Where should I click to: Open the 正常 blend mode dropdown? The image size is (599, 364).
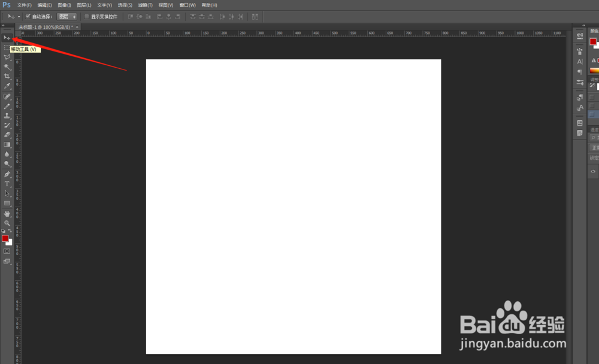(594, 148)
